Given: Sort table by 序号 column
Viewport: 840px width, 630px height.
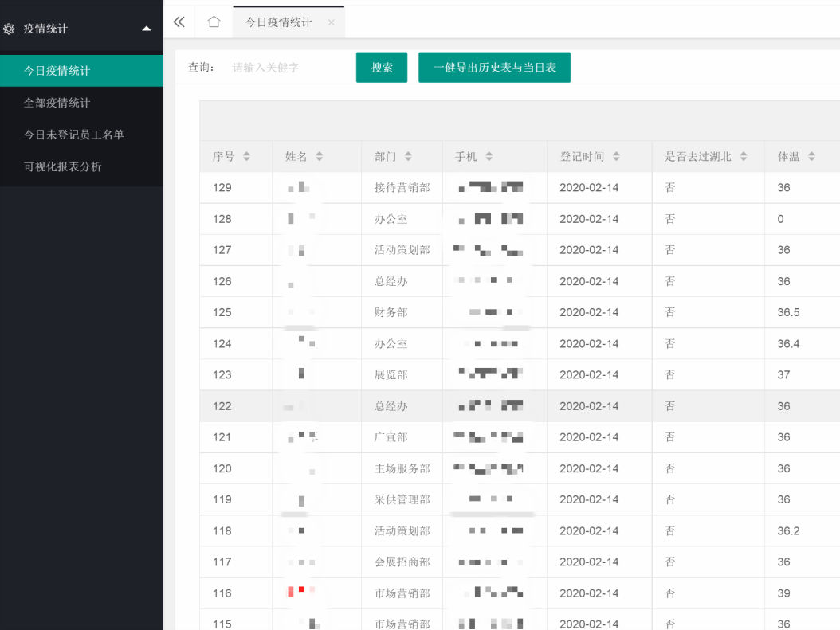Looking at the screenshot, I should click(246, 157).
